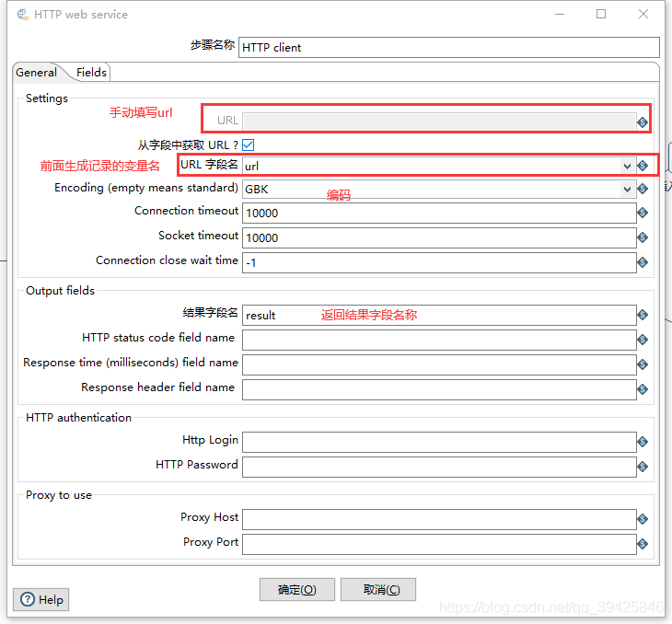The image size is (672, 624).
Task: Click the Connection timeout input field
Action: pos(439,213)
